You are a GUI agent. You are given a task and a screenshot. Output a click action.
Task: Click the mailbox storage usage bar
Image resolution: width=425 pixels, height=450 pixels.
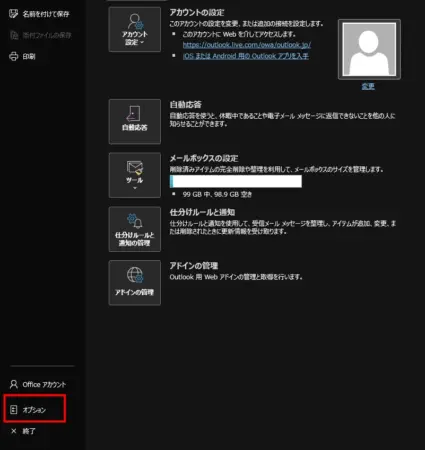[x=236, y=181]
